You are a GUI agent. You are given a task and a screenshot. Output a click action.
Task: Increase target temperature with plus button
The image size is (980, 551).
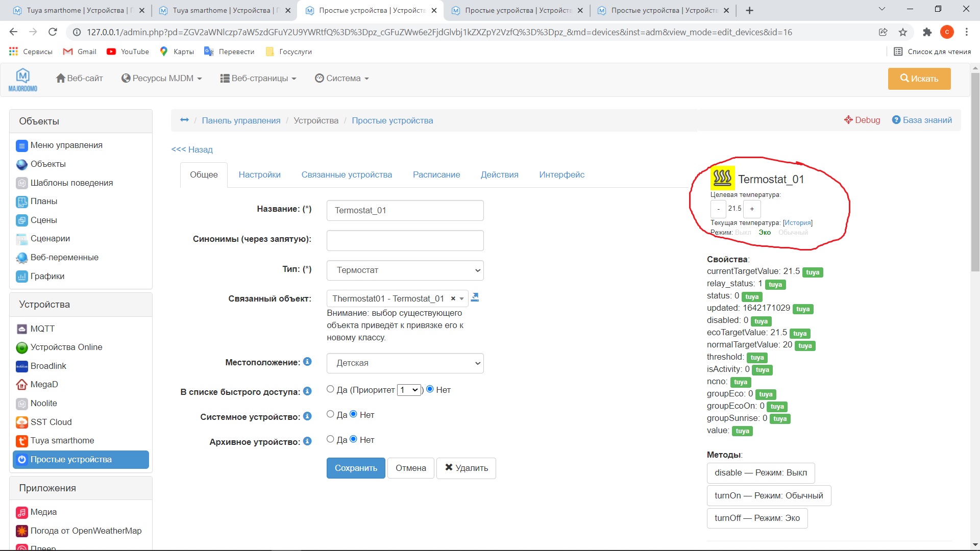(752, 209)
